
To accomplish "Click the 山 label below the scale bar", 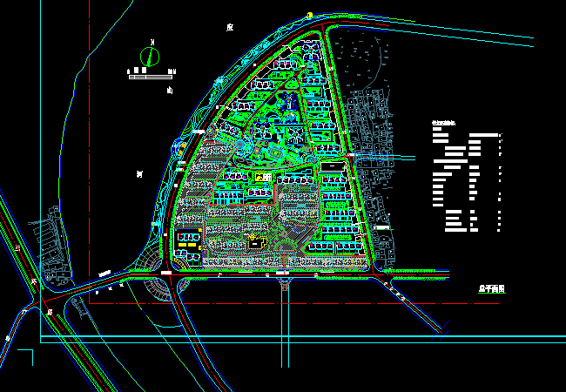I will (x=169, y=89).
